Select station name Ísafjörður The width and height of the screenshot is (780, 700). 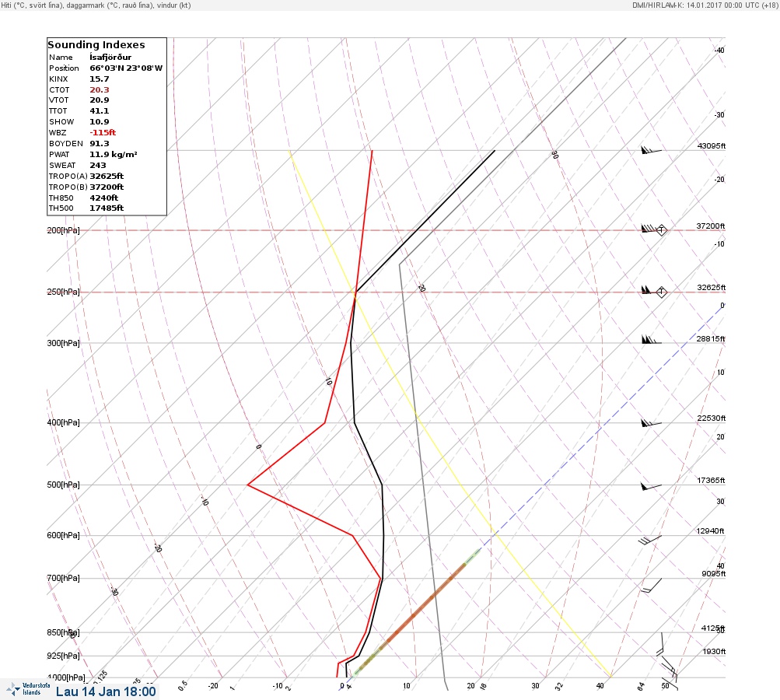(110, 58)
